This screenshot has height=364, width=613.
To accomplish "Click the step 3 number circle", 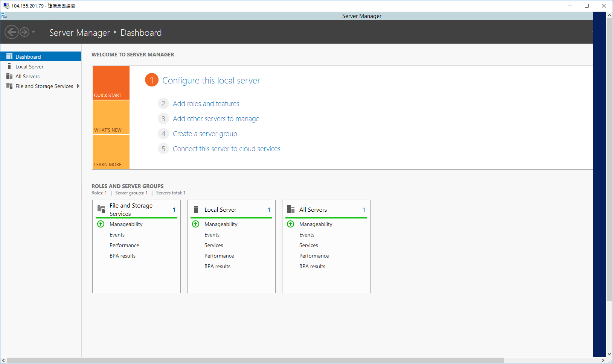I will coord(163,118).
